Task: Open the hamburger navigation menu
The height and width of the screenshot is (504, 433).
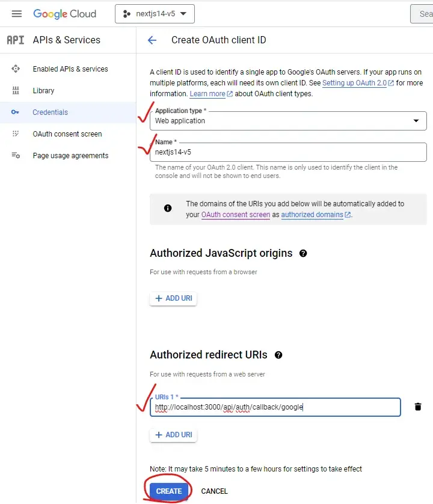Action: tap(16, 14)
